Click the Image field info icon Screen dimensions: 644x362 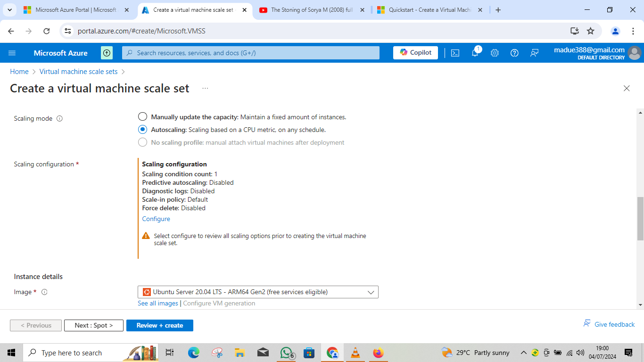coord(44,292)
